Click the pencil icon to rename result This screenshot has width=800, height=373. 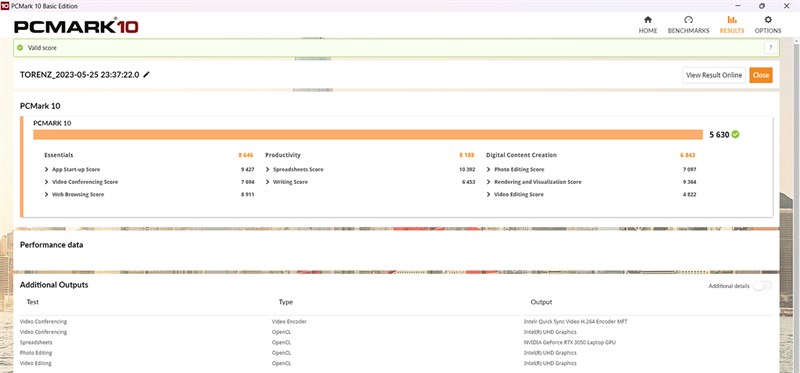[x=146, y=74]
